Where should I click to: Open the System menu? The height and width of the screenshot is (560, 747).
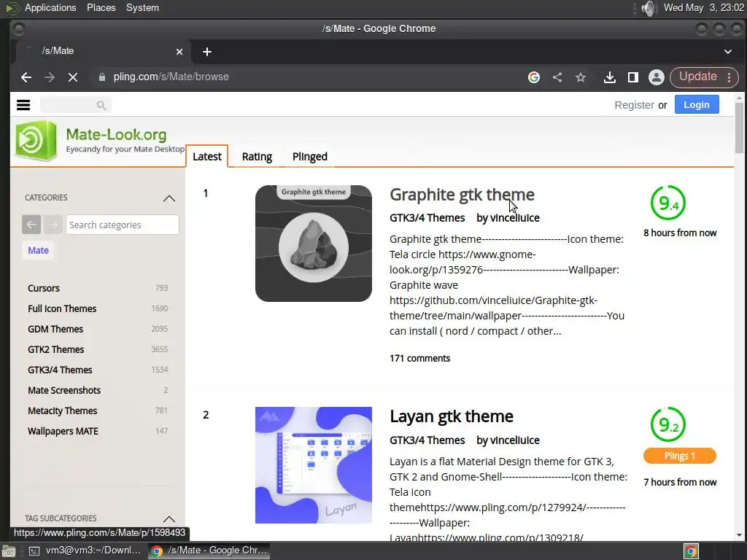coord(142,7)
